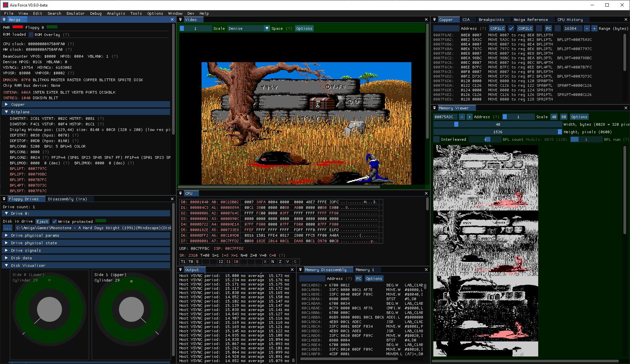Click help (?) next to ROM Overlay
Image resolution: width=630 pixels, height=364 pixels.
pyautogui.click(x=66, y=35)
